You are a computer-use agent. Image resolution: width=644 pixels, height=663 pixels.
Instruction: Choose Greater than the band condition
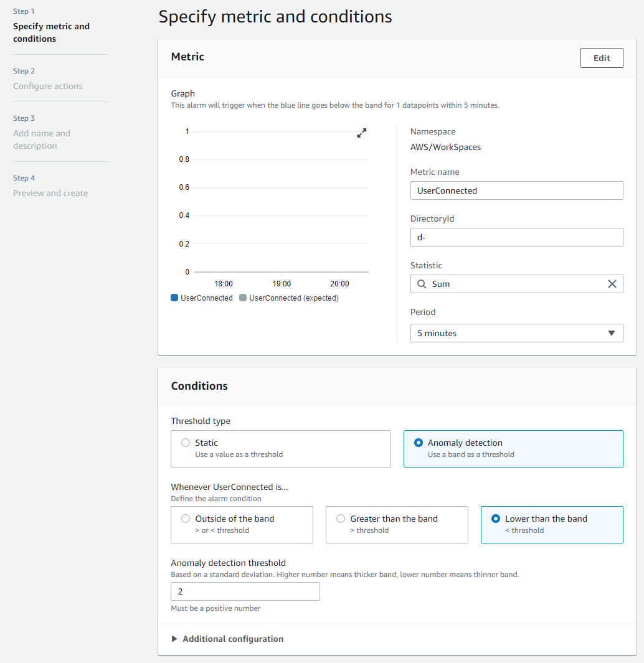coord(341,519)
